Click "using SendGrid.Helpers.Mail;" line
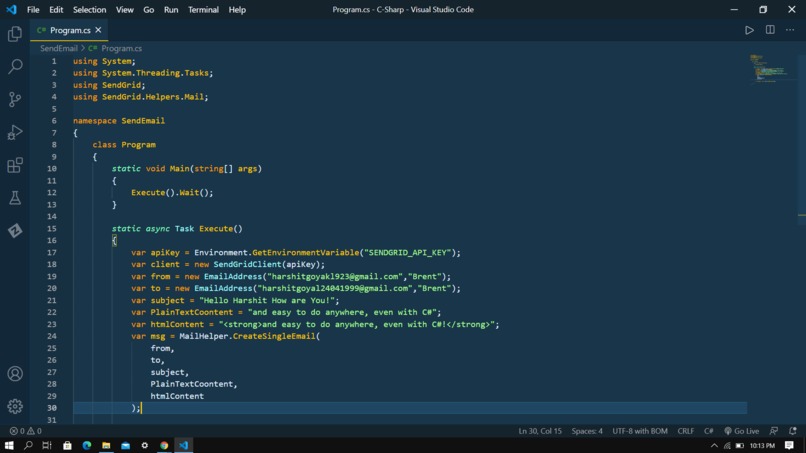The height and width of the screenshot is (453, 806). 140,97
